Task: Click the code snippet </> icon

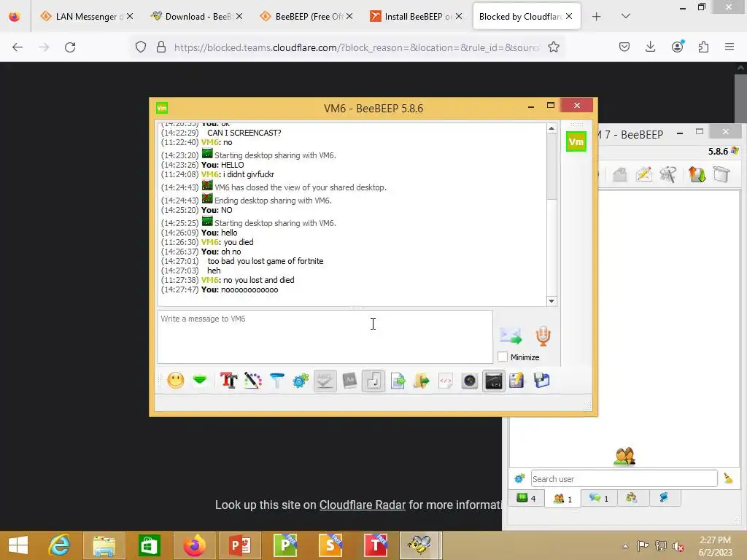Action: click(x=446, y=381)
